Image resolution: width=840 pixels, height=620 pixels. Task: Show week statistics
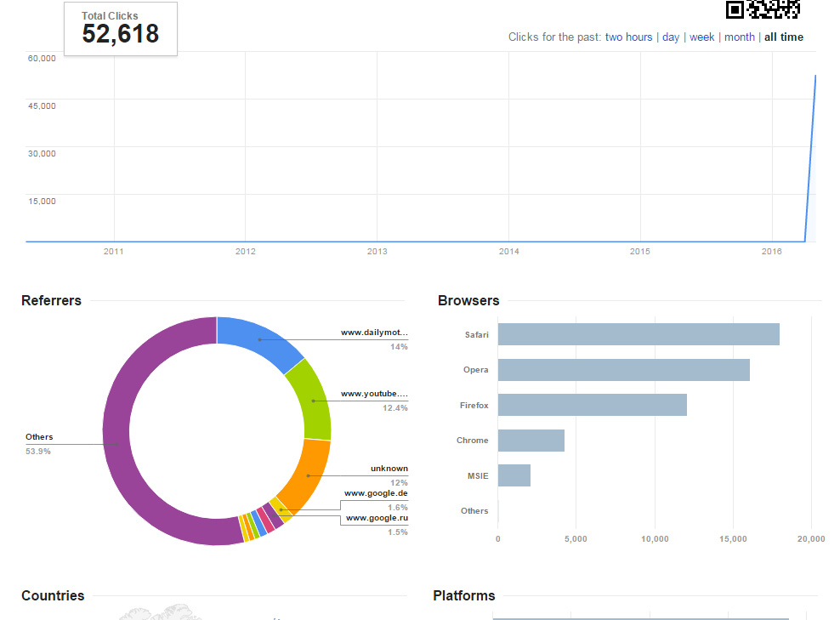702,37
